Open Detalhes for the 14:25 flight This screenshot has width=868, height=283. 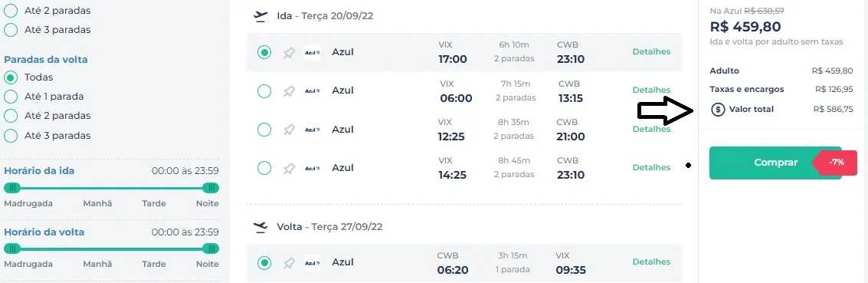click(651, 167)
